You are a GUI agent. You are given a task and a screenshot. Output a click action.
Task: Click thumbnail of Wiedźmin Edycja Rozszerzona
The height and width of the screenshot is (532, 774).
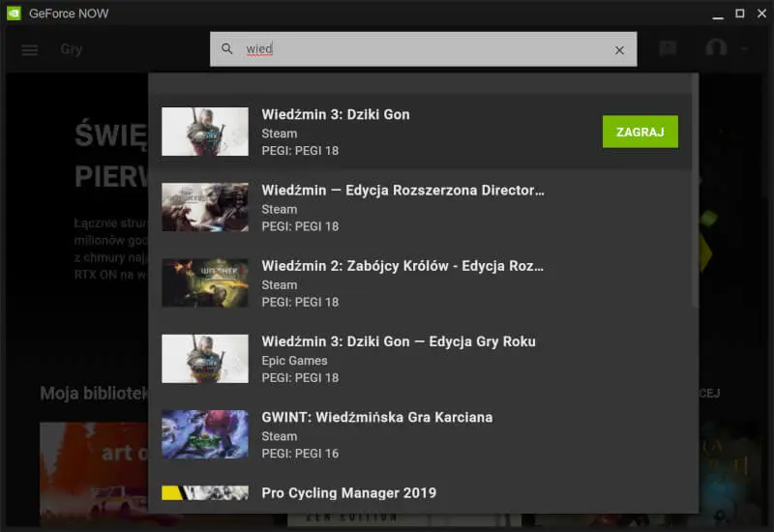(x=205, y=207)
